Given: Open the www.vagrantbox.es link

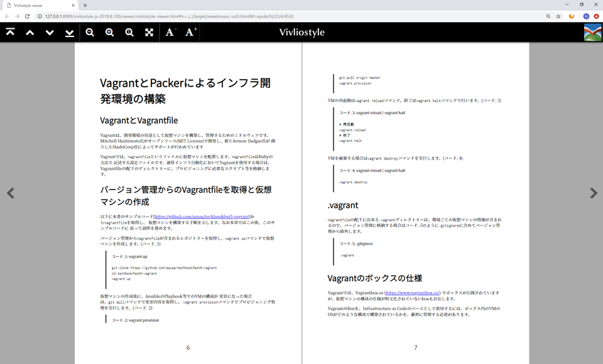Looking at the screenshot, I should (x=412, y=293).
